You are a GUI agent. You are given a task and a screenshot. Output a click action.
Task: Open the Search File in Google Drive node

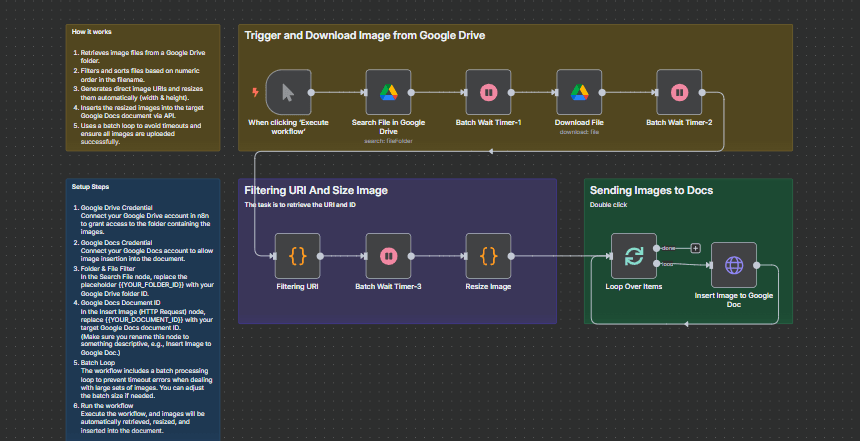(388, 92)
